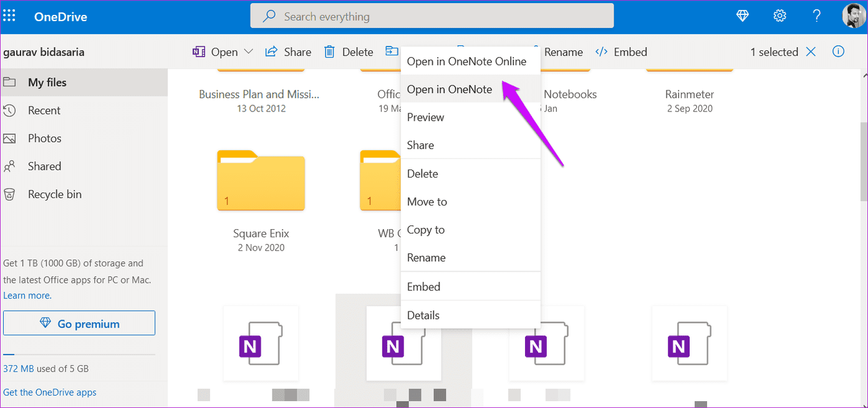Open the Settings gear icon
Image resolution: width=868 pixels, height=408 pixels.
[x=779, y=17]
